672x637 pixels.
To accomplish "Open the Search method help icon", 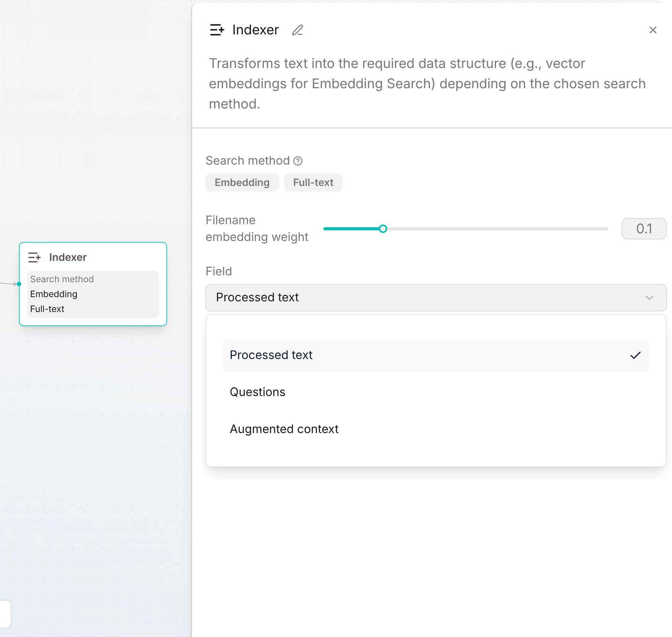I will (x=298, y=161).
